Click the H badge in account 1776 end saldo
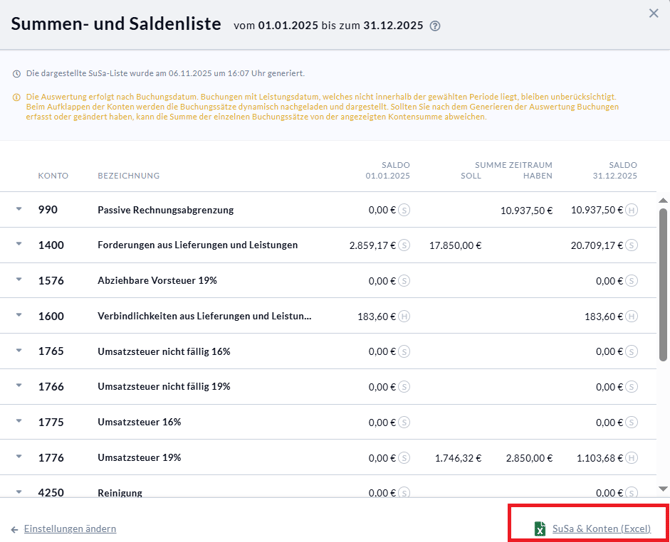This screenshot has height=542, width=670. click(x=631, y=458)
